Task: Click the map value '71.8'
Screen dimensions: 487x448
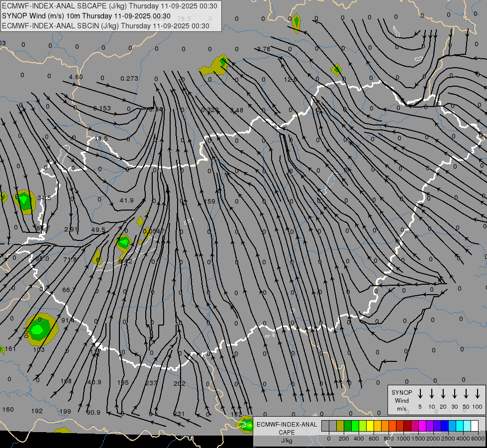Action: click(x=70, y=259)
